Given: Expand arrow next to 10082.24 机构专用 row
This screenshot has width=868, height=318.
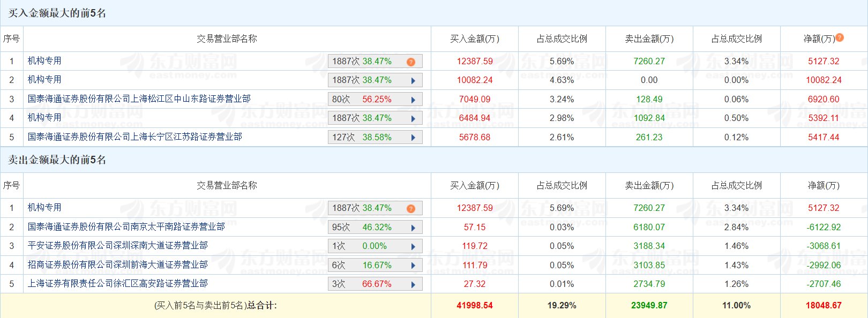Looking at the screenshot, I should pos(413,81).
